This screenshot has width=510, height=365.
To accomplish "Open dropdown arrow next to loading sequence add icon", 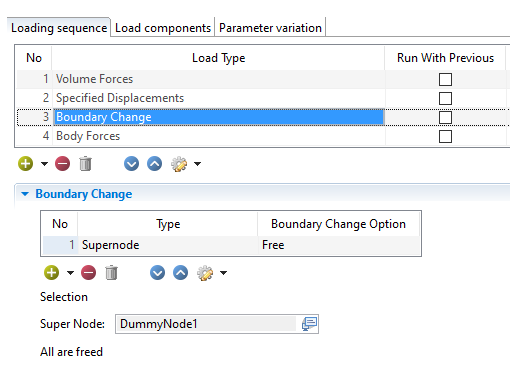I will [x=44, y=164].
